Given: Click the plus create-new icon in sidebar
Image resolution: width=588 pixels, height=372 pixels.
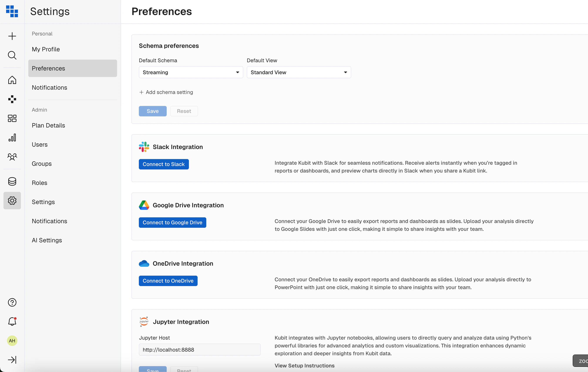Looking at the screenshot, I should coord(12,36).
